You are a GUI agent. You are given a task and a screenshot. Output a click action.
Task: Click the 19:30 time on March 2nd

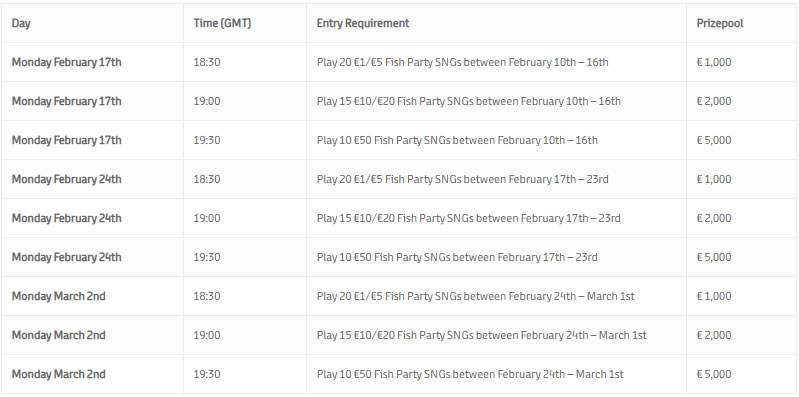tap(207, 374)
